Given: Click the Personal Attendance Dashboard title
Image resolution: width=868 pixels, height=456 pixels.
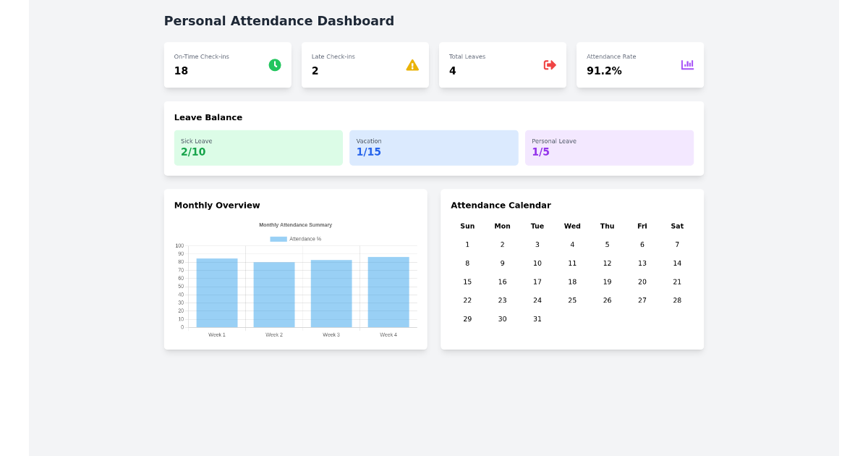Looking at the screenshot, I should [279, 21].
